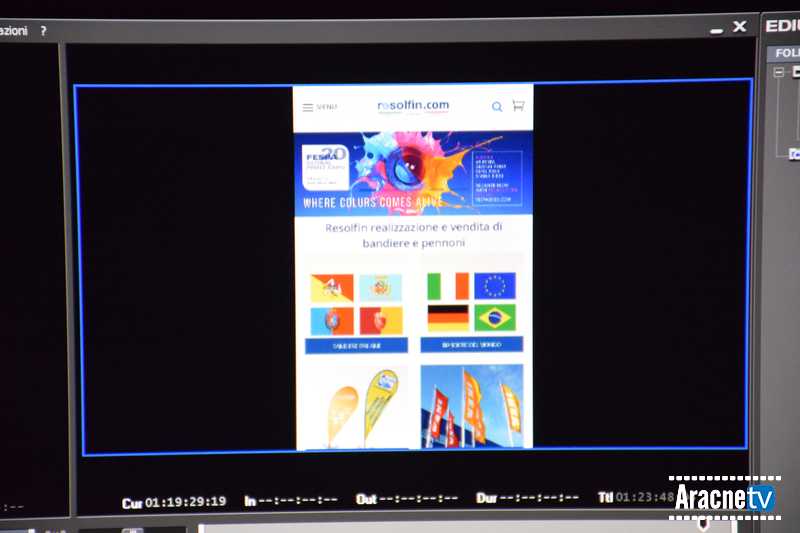The height and width of the screenshot is (533, 800).
Task: Click the Cur timecode 01:19:29:19
Action: click(173, 502)
